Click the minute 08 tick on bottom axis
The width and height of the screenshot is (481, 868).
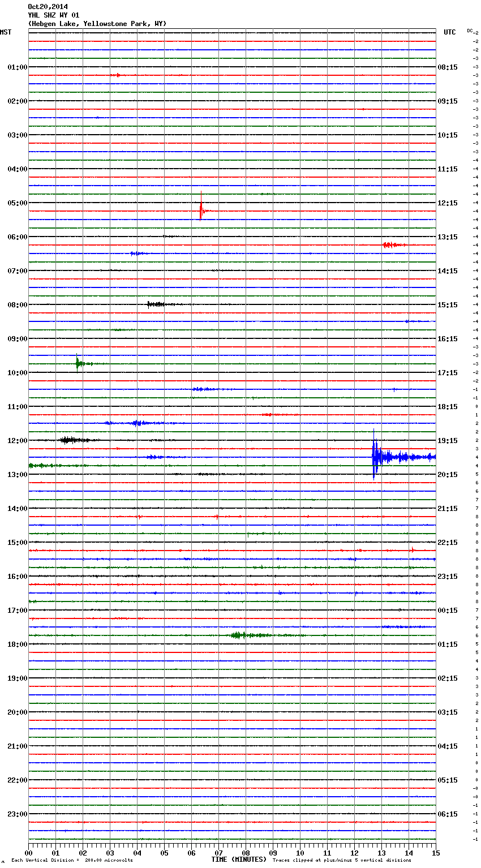coord(246,853)
